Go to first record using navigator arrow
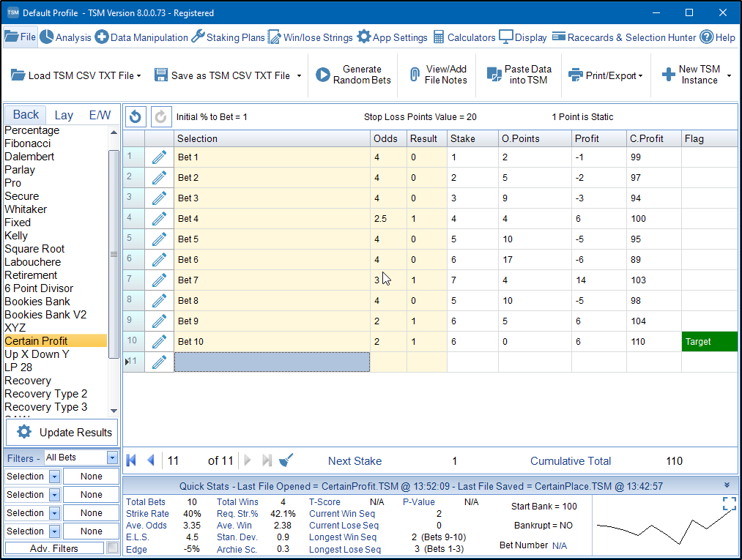Screen dimensions: 742x560 point(132,460)
